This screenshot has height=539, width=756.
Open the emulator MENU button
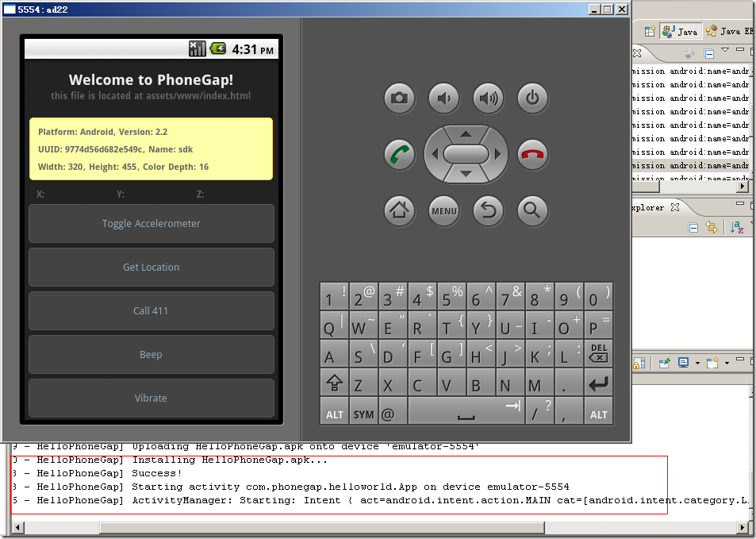[x=443, y=211]
